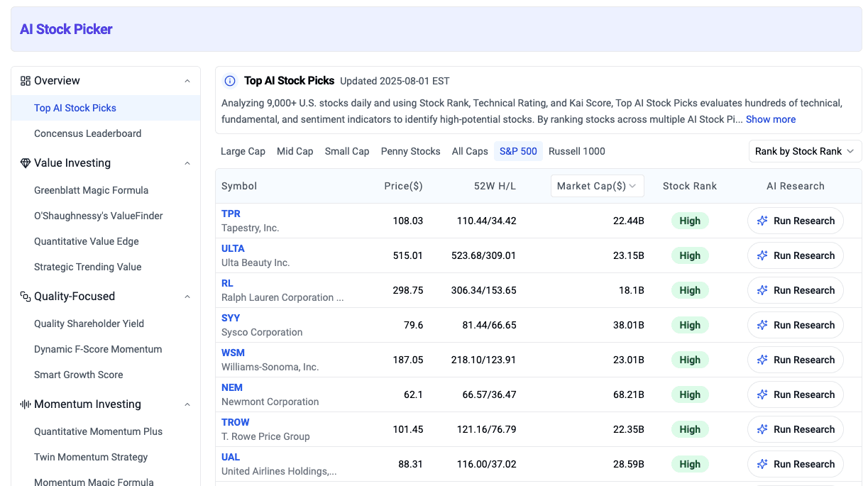868x486 pixels.
Task: Expand description with Show more link
Action: coord(770,119)
